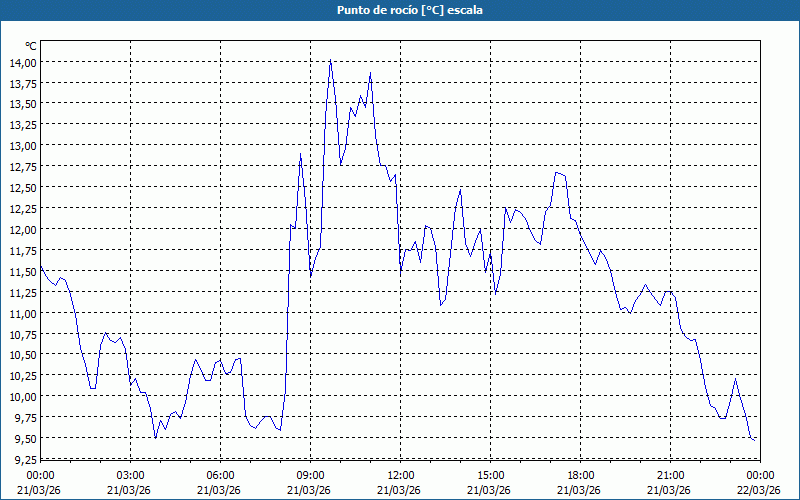This screenshot has height=500, width=800.
Task: Click the curve's starting point at left edge
Action: tap(41, 266)
